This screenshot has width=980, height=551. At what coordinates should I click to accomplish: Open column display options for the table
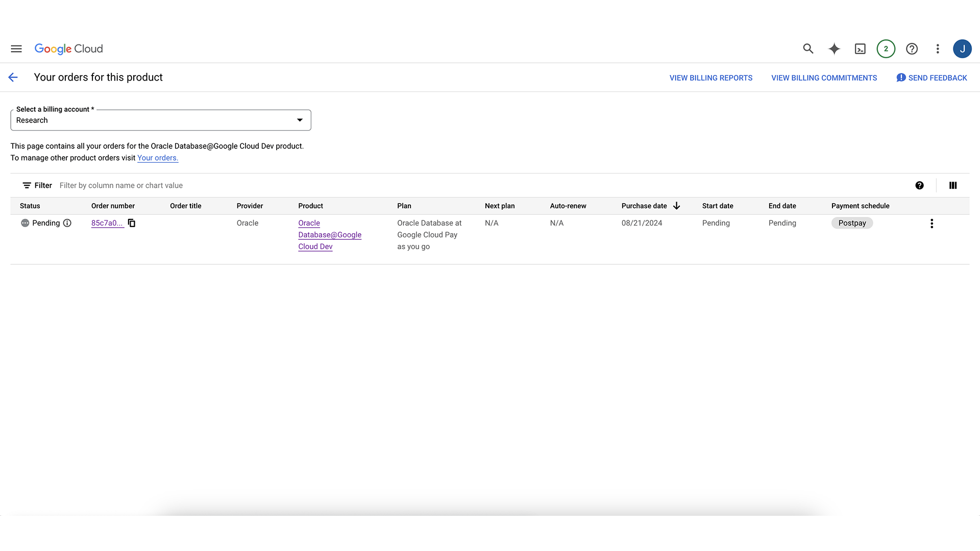952,185
